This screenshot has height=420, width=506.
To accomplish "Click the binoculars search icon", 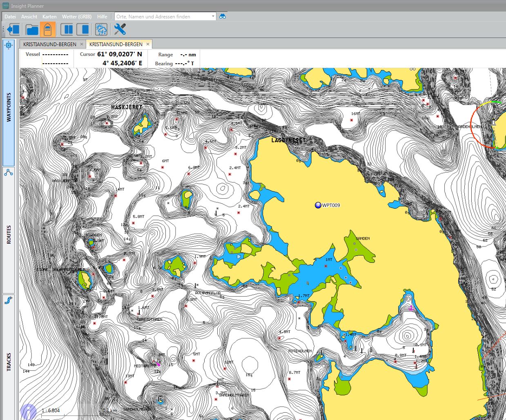I will point(223,16).
